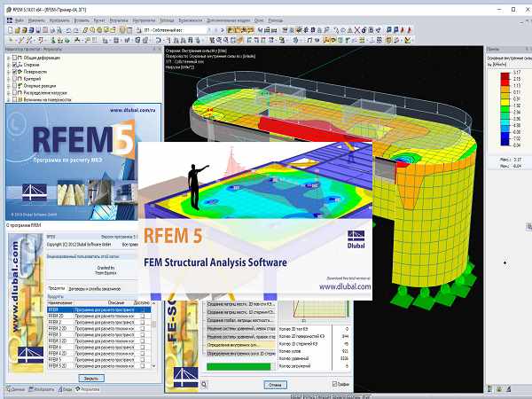Enable the Опорные реакции checkbox
Image resolution: width=532 pixels, height=399 pixels.
[14, 86]
